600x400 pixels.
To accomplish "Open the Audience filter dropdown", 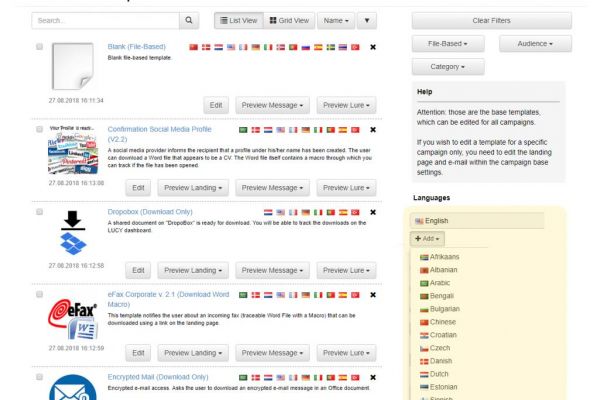I will [x=535, y=44].
